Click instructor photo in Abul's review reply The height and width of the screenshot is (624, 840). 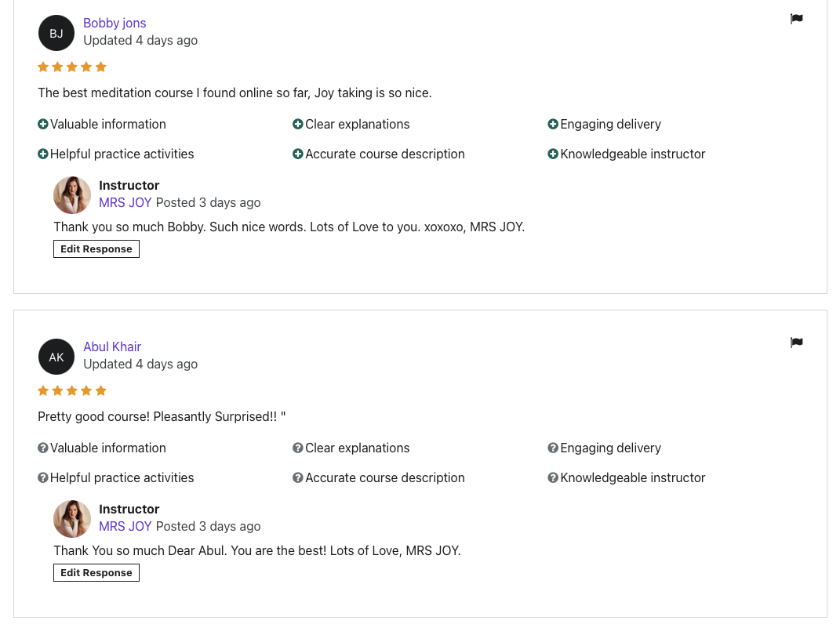(72, 519)
